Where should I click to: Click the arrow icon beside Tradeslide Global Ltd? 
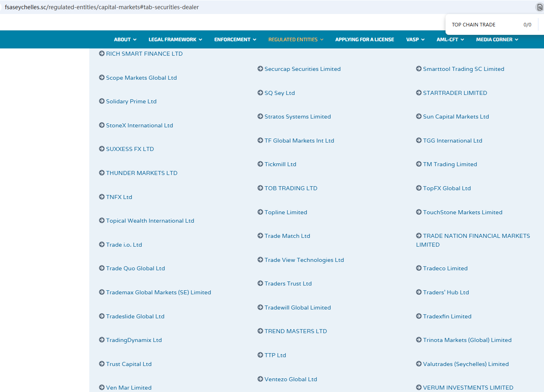click(x=102, y=316)
